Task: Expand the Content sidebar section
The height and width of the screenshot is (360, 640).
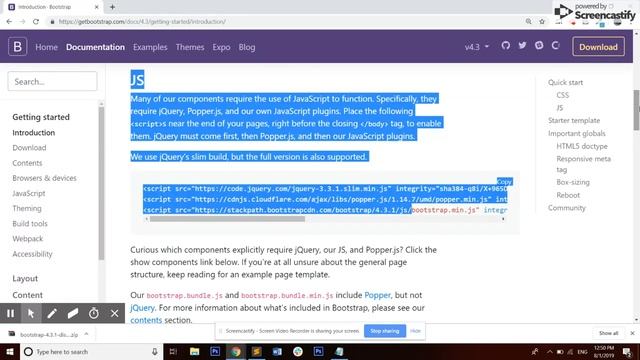Action: pos(27,295)
